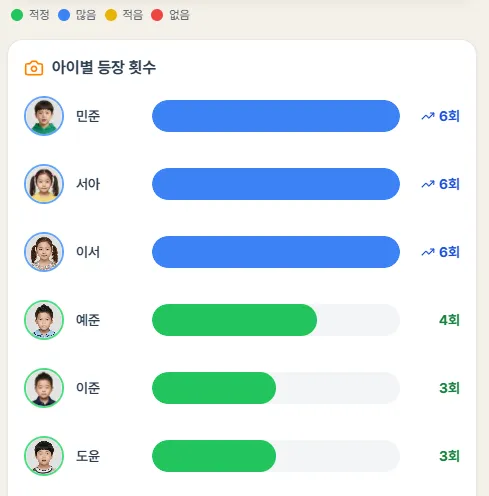489x496 pixels.
Task: Click the orange camera icon
Action: (x=34, y=68)
